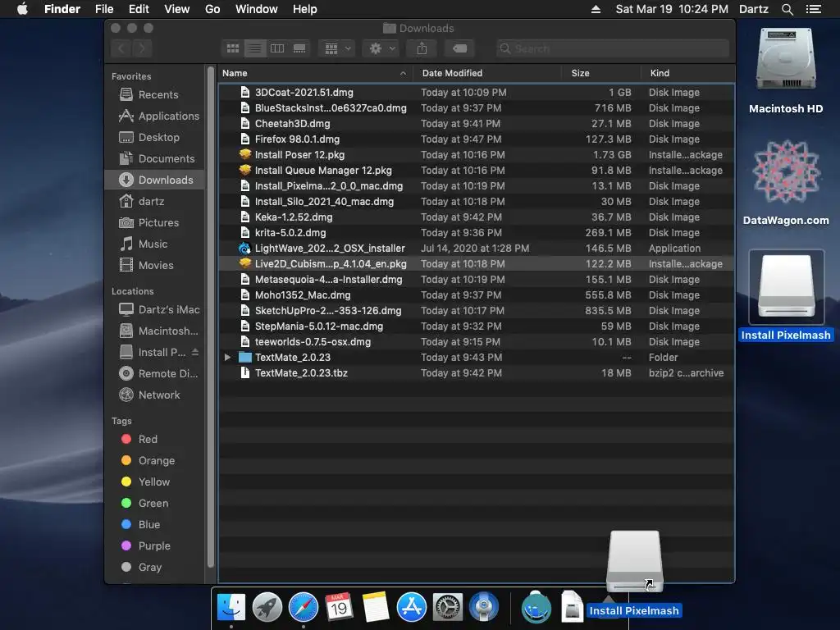
Task: Select Dartz's iMac location
Action: [154, 309]
